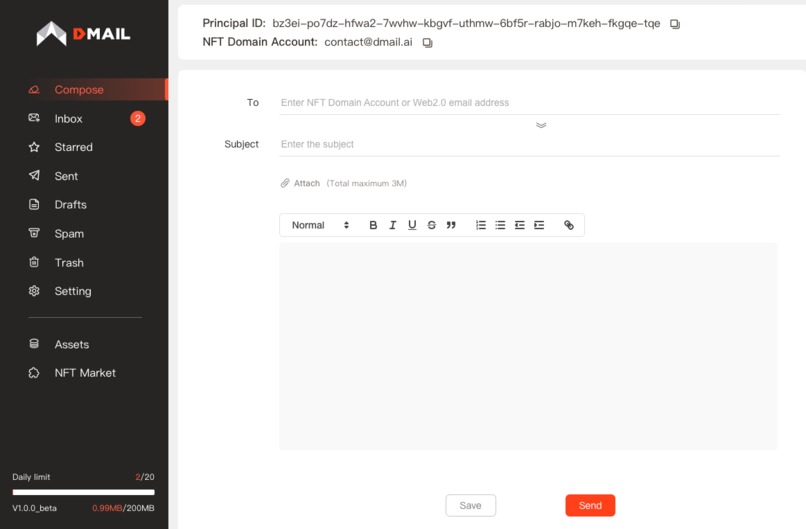Click the Drafts document icon

tap(34, 204)
